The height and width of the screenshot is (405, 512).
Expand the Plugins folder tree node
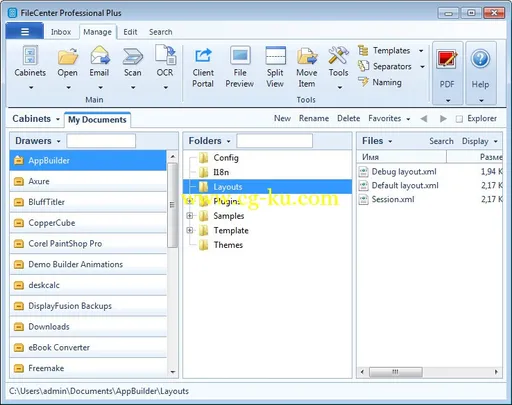pos(190,201)
